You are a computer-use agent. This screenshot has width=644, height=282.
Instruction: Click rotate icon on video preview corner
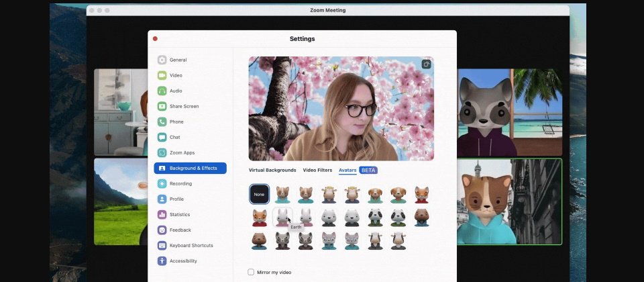click(x=427, y=64)
